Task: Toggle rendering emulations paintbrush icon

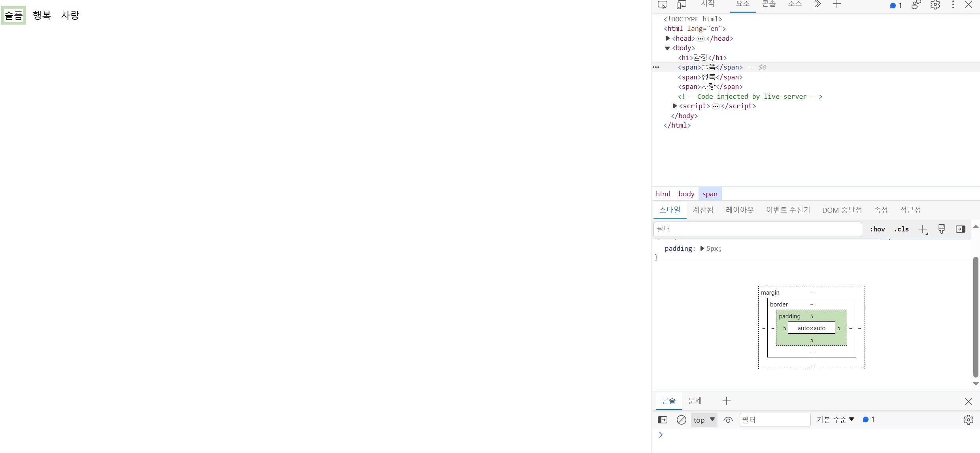Action: tap(942, 229)
